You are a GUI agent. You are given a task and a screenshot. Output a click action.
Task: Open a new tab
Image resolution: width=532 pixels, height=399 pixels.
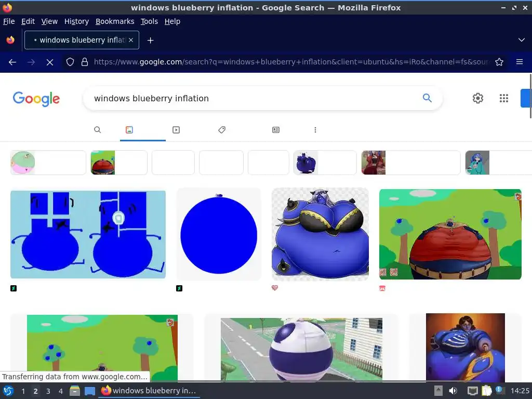click(x=150, y=41)
